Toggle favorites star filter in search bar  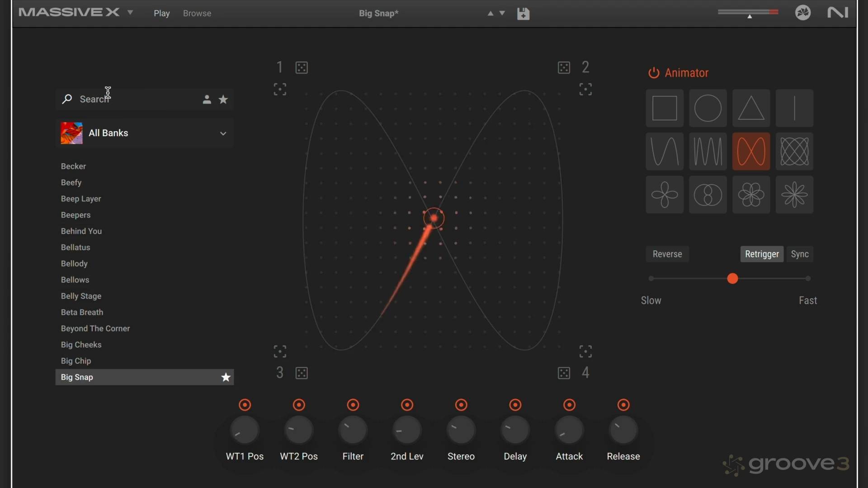pyautogui.click(x=223, y=99)
